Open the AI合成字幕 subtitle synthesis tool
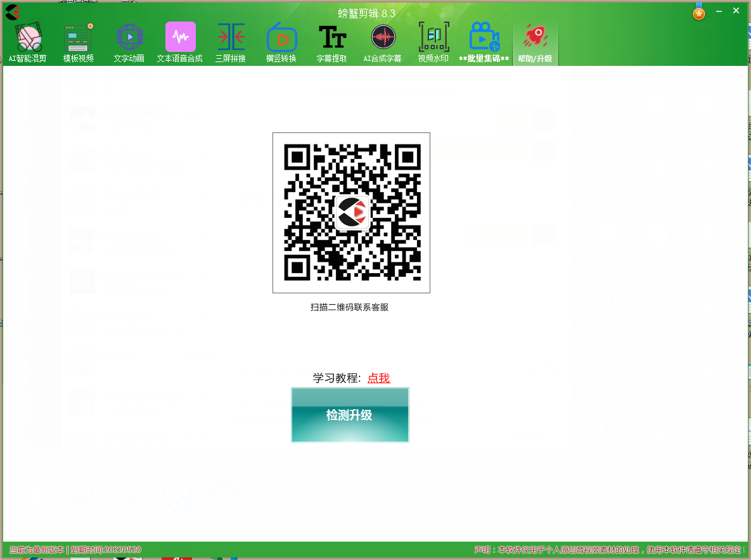The width and height of the screenshot is (751, 560). point(383,42)
